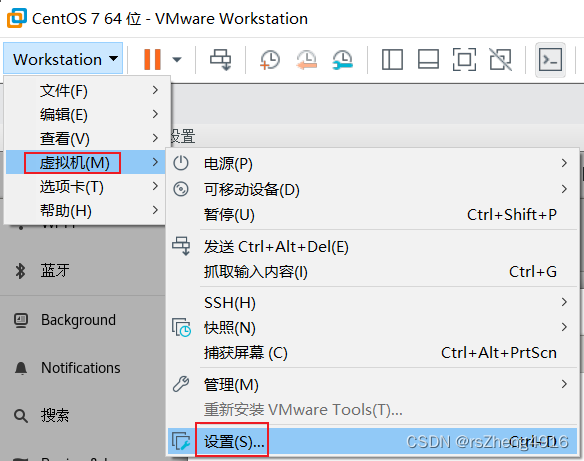Open 可移动设备(D) submenu
This screenshot has height=461, width=584.
(x=372, y=189)
